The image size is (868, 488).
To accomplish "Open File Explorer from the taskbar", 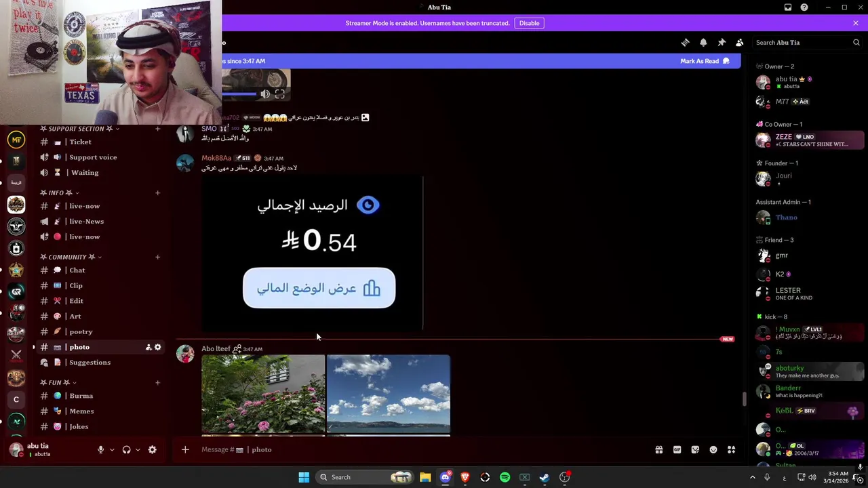I will 425,477.
